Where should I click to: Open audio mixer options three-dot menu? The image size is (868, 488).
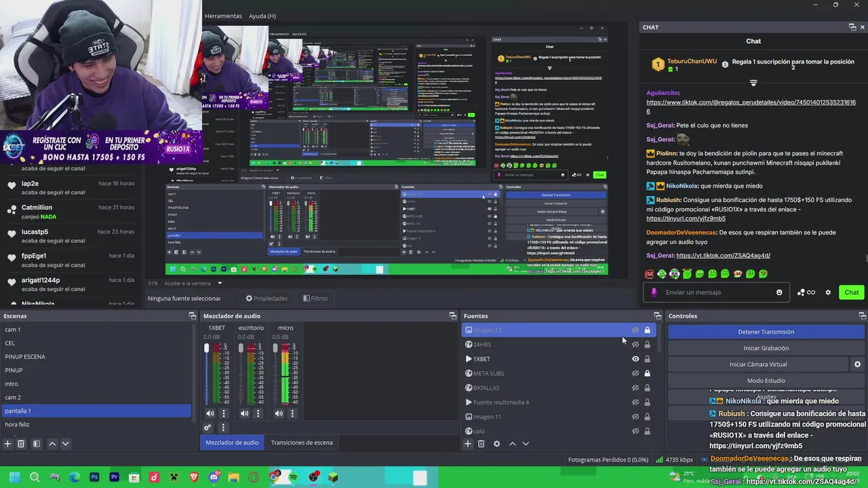click(x=222, y=428)
